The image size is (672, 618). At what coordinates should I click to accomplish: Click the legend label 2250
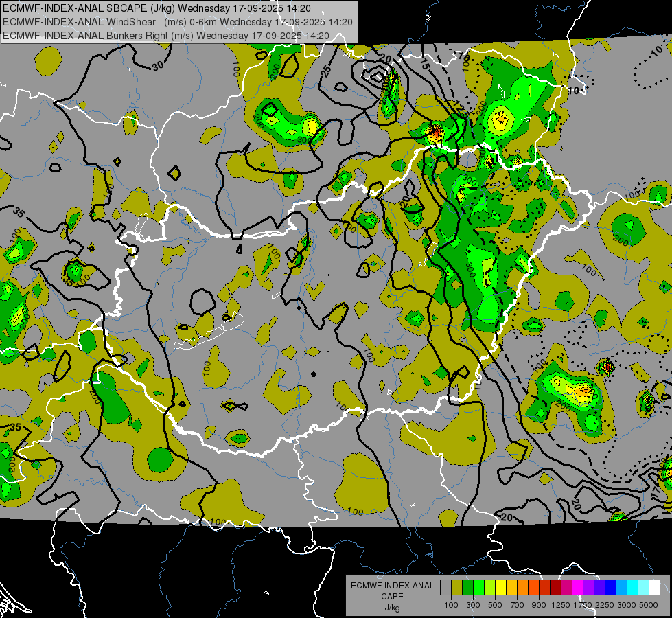605,605
